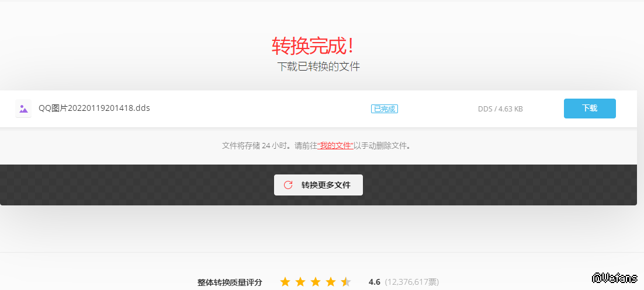Click the pixelated watermark logo at the corner
Viewport: 644px width, 290px height.
tap(614, 278)
